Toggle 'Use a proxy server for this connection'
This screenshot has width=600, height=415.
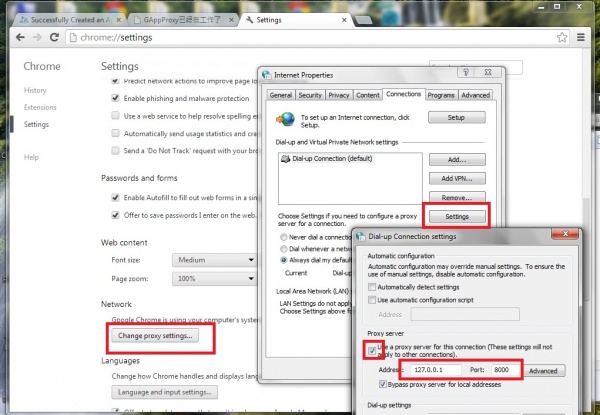(372, 351)
